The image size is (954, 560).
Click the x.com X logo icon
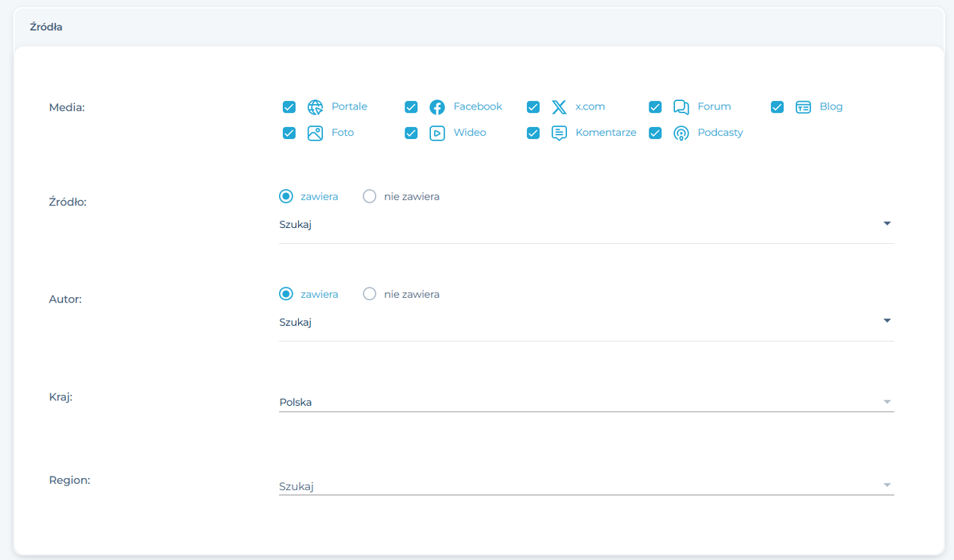tap(560, 107)
